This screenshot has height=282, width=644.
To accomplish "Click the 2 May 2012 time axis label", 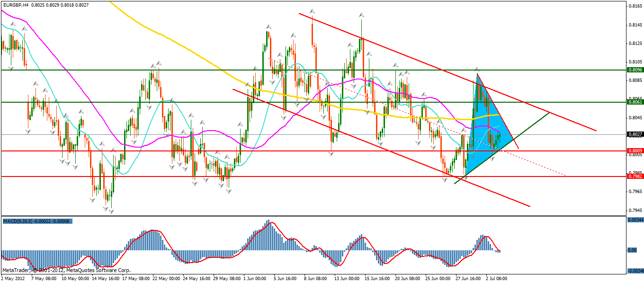I will tap(13, 278).
